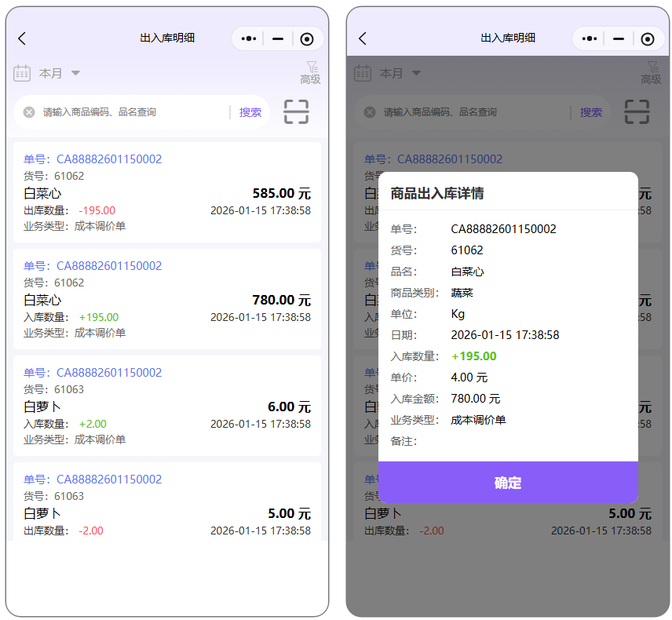
Task: Close mini program with left screen's circle icon
Action: click(306, 39)
